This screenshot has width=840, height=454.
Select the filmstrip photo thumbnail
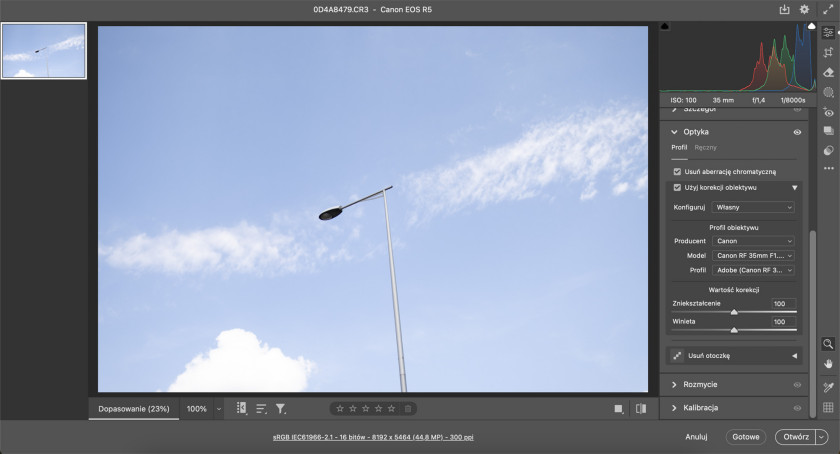[43, 51]
